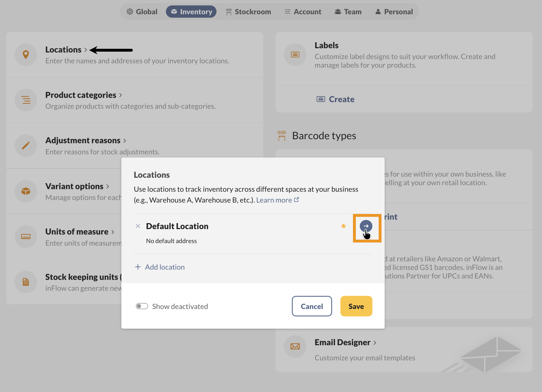This screenshot has height=392, width=542.
Task: Click the Locations map pin icon
Action: (x=26, y=54)
